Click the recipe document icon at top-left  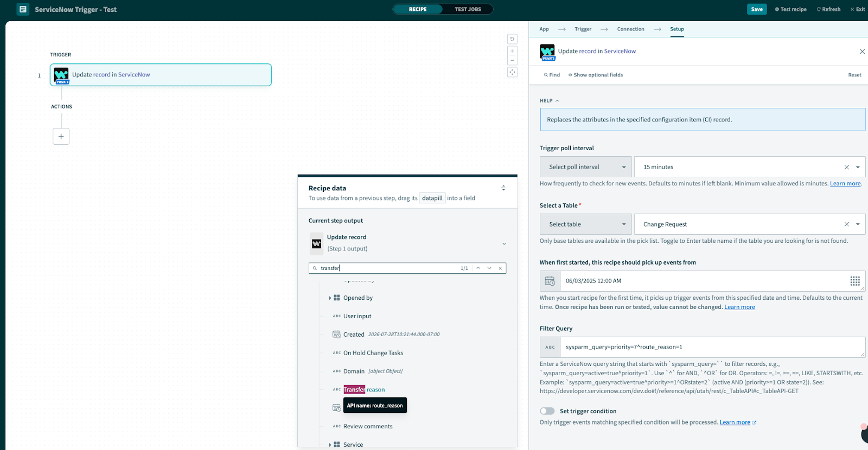coord(23,9)
